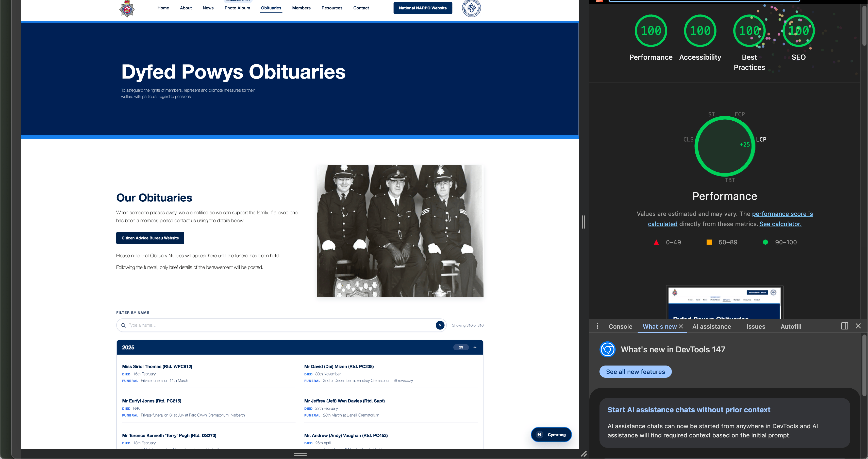Click the 2025 year heading
868x459 pixels.
coord(128,347)
